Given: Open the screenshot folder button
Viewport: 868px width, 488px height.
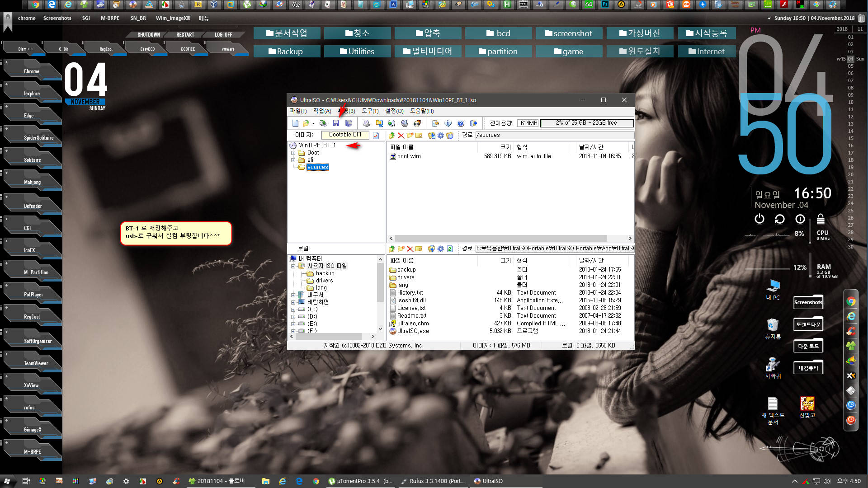Looking at the screenshot, I should 569,33.
